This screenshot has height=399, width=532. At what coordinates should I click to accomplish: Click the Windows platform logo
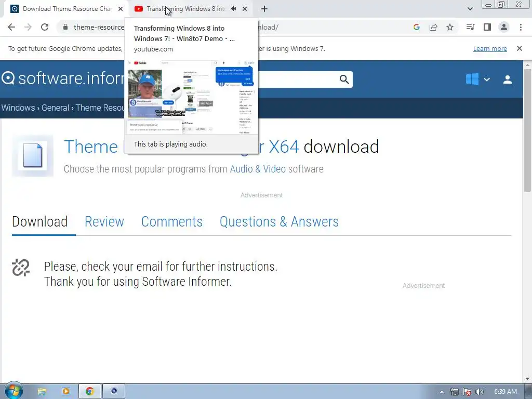tap(472, 79)
